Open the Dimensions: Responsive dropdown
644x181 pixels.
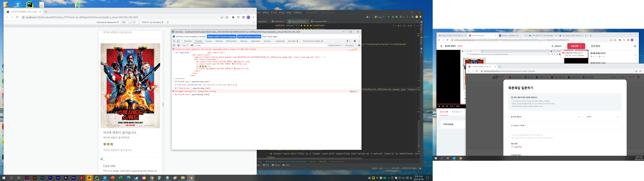108,22
